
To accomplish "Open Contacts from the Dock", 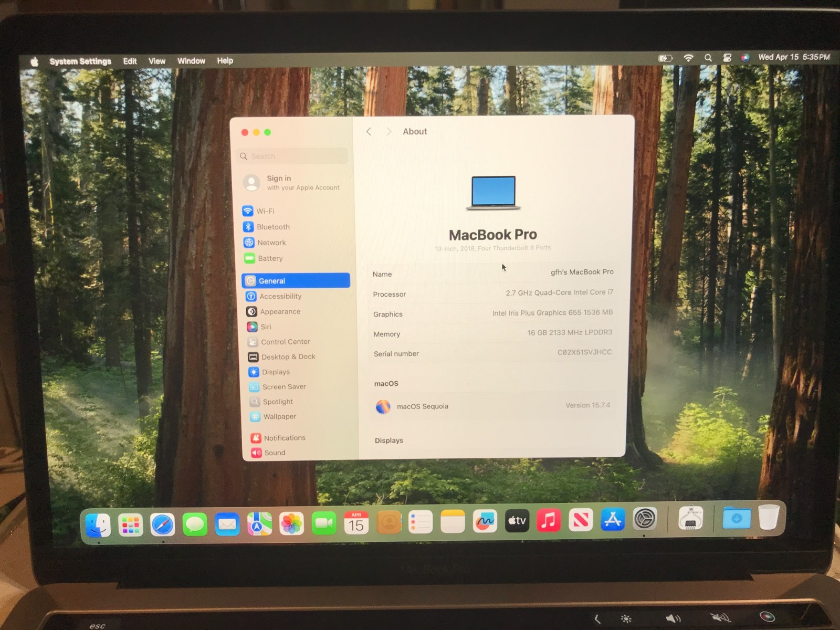I will pyautogui.click(x=389, y=522).
